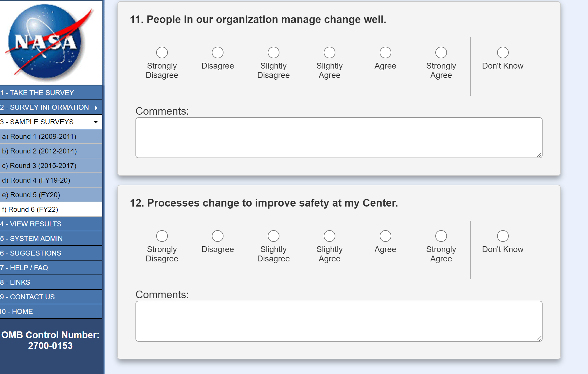588x374 pixels.
Task: Navigate to Contact Us page
Action: (x=28, y=297)
